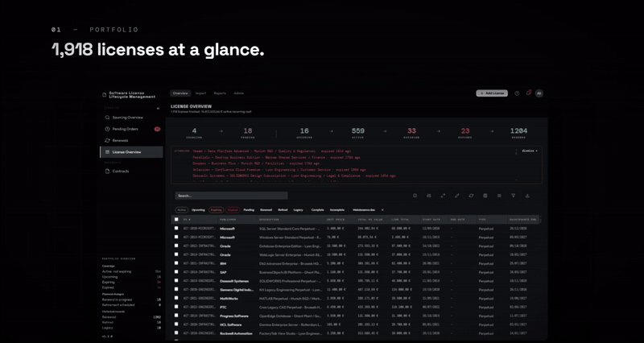
Task: Check the IBM Db2 row checkbox
Action: pos(176,263)
